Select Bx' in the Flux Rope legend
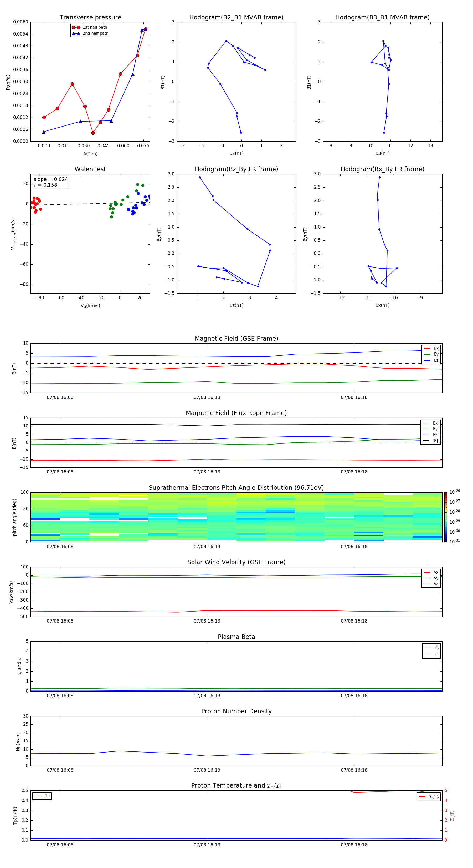Screen dimensions: 473x868 431,423
